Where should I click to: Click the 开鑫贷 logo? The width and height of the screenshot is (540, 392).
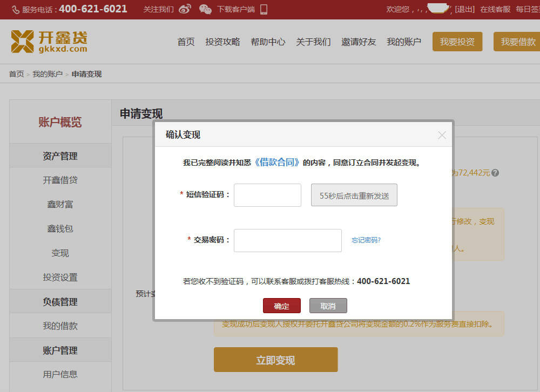point(49,42)
